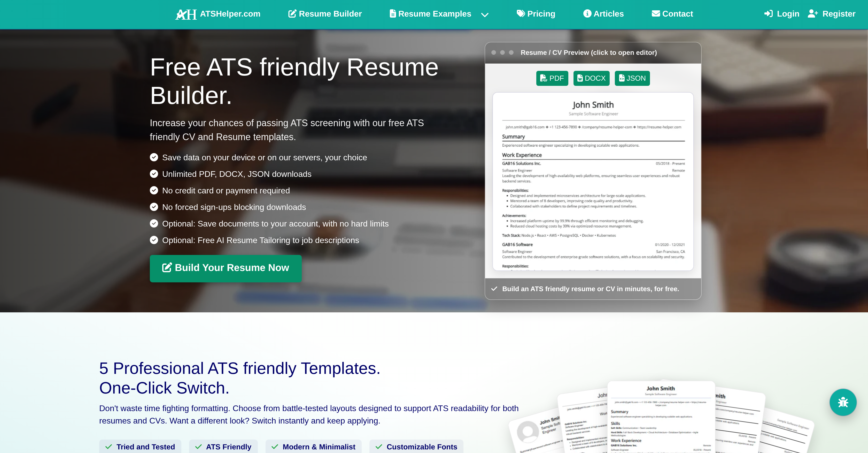Open the Contact page
Image resolution: width=868 pixels, height=453 pixels.
pyautogui.click(x=672, y=14)
